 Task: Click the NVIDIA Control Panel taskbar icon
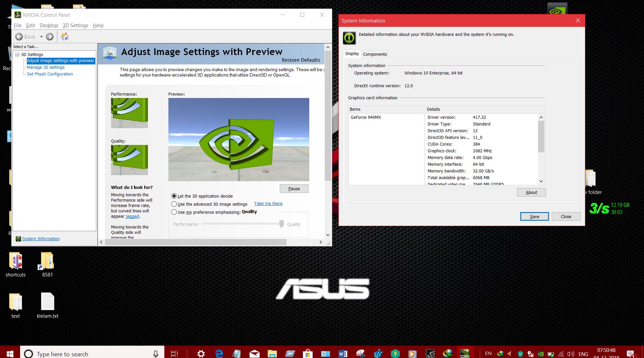(x=465, y=354)
